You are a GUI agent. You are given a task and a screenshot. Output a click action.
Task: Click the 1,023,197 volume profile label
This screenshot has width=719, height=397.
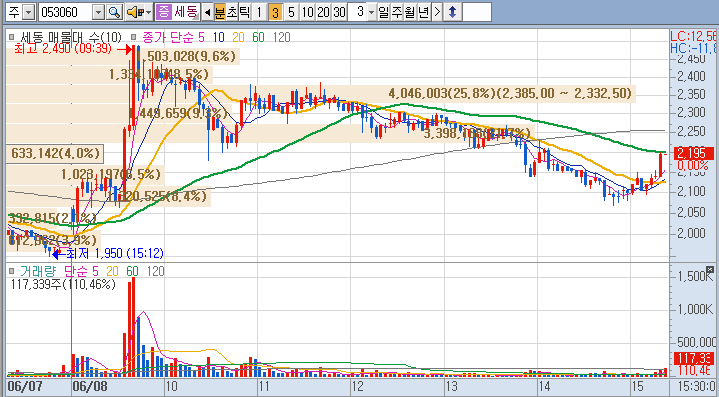tap(111, 174)
